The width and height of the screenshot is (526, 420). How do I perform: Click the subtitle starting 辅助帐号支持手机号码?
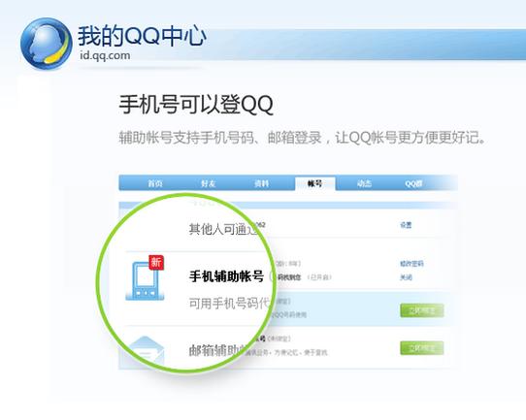coord(302,138)
